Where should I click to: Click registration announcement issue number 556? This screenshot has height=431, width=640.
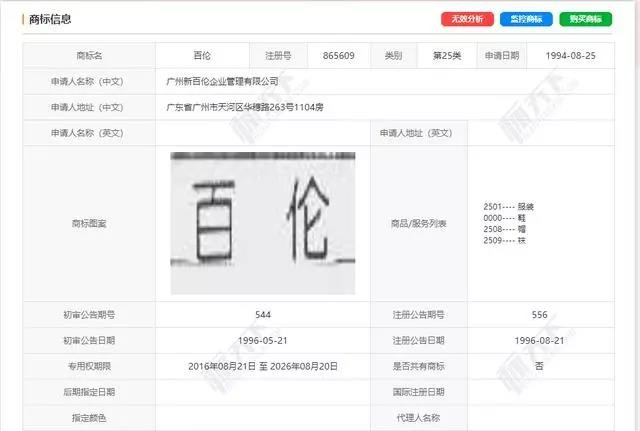click(x=539, y=315)
